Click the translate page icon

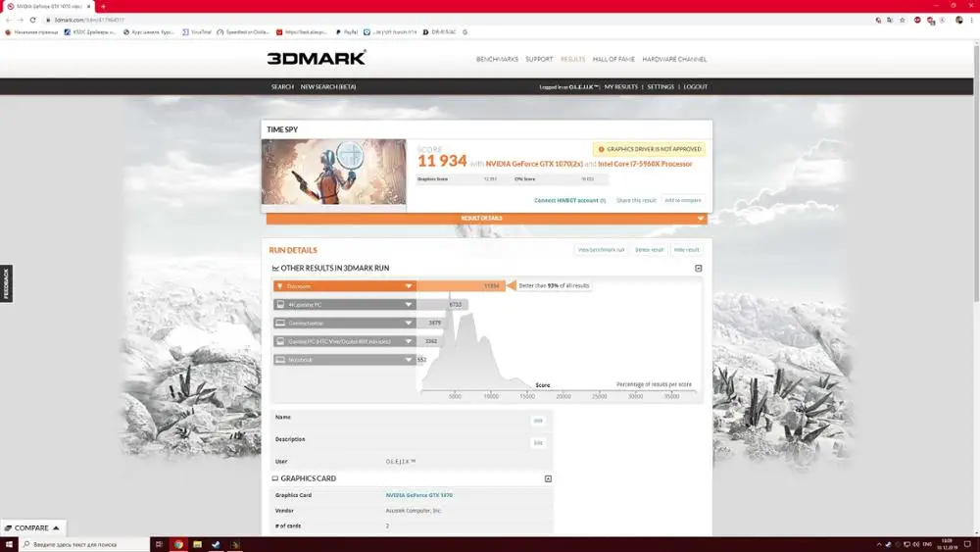[890, 20]
